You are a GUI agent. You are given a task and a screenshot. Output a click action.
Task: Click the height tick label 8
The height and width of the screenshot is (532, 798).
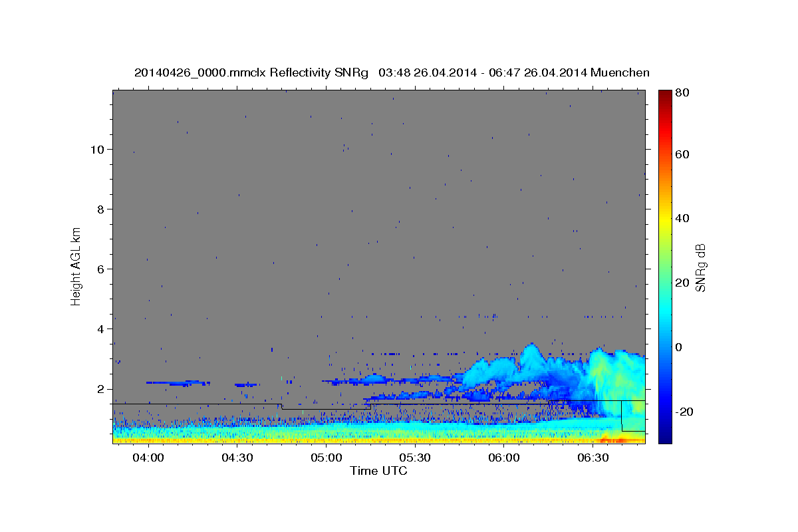click(100, 209)
